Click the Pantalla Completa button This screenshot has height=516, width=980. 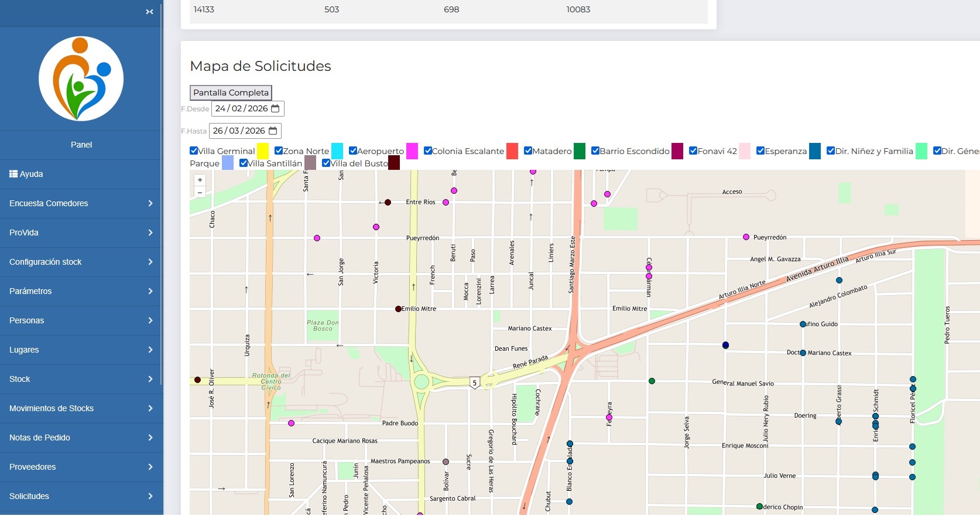click(231, 93)
